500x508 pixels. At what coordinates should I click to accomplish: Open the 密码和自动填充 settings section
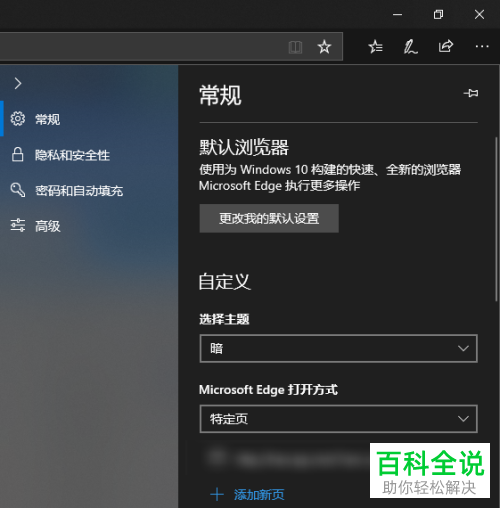[89, 190]
